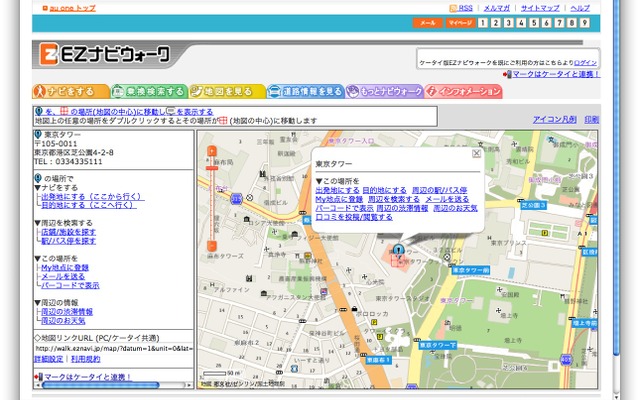Click 周辺のお天気 in the sidebar

click(63, 321)
